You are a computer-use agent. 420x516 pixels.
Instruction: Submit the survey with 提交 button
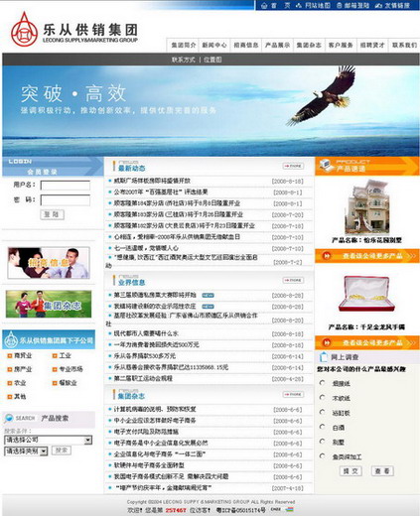[350, 471]
